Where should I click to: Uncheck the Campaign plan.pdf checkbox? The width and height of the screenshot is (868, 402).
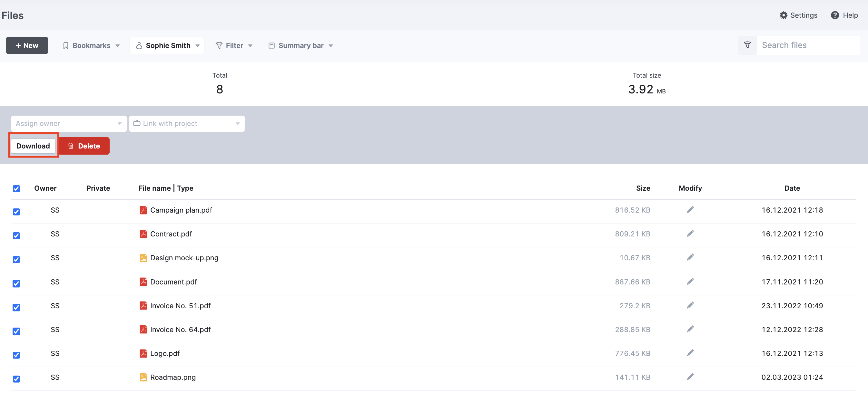click(16, 212)
